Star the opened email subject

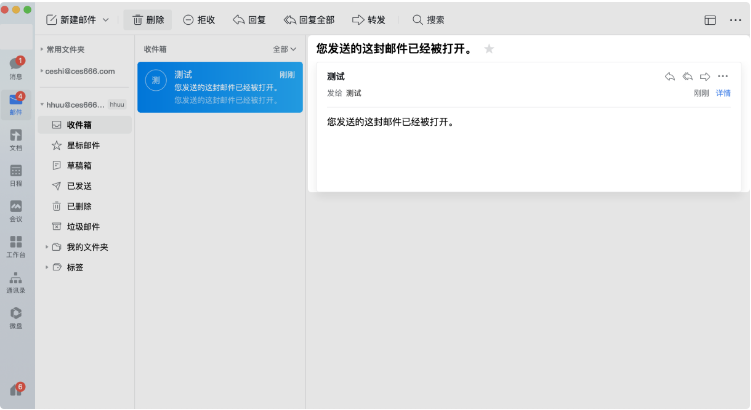click(x=489, y=49)
